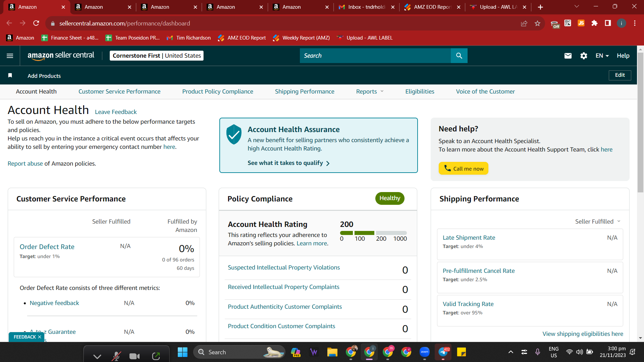Image resolution: width=644 pixels, height=362 pixels.
Task: Open the Leave Feedback link
Action: coord(116,112)
